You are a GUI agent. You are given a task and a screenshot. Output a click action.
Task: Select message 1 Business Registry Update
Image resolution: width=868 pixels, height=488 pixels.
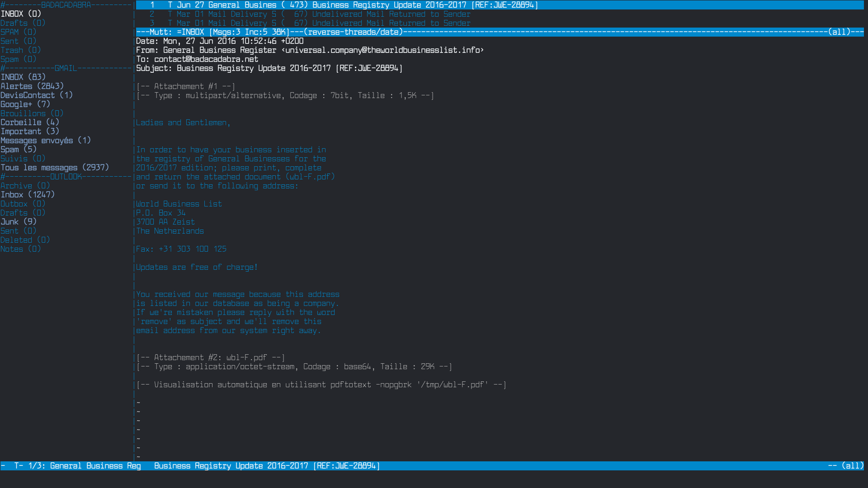click(389, 5)
